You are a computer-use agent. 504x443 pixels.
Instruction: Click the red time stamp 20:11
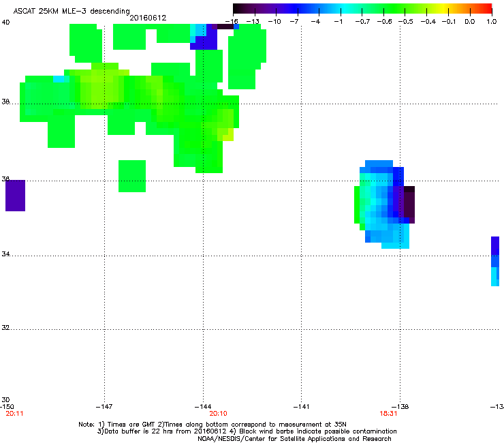pyautogui.click(x=14, y=414)
